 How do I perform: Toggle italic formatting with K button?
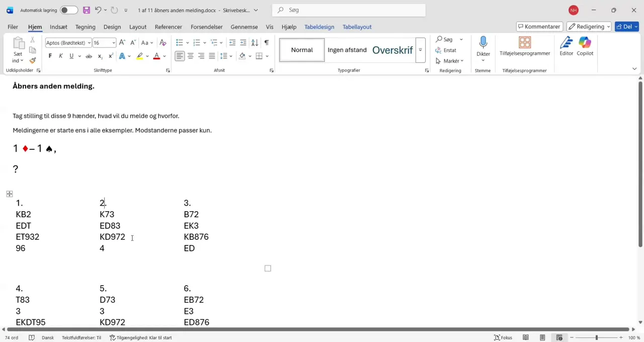click(60, 56)
